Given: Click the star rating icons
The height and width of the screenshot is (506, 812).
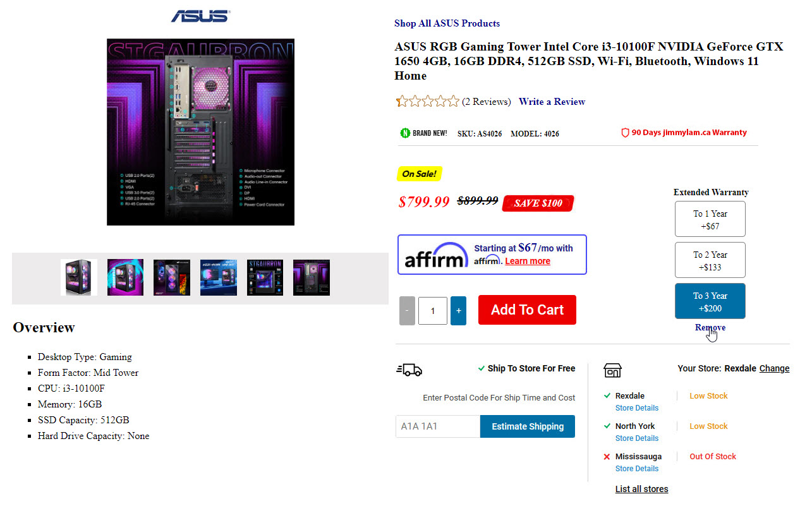Looking at the screenshot, I should click(428, 102).
